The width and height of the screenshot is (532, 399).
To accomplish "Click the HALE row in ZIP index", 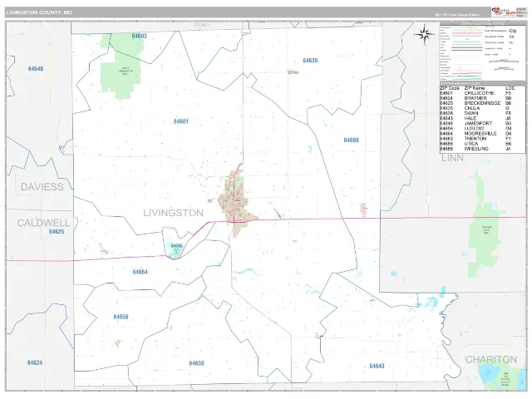I will coord(476,118).
